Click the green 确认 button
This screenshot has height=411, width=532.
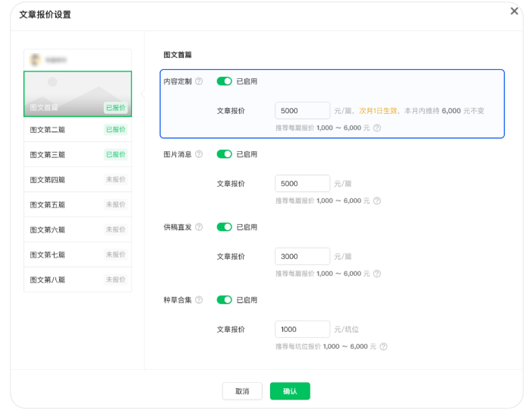[x=290, y=391]
